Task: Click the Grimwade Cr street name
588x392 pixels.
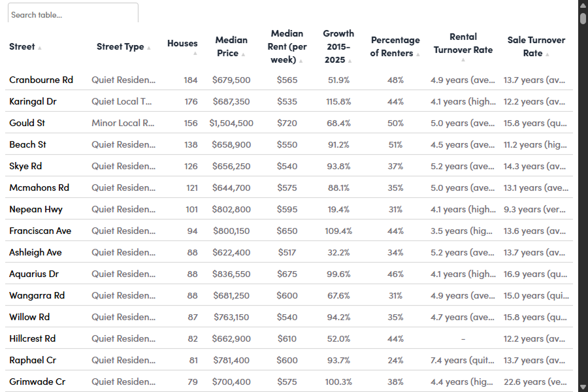Action: [x=37, y=382]
